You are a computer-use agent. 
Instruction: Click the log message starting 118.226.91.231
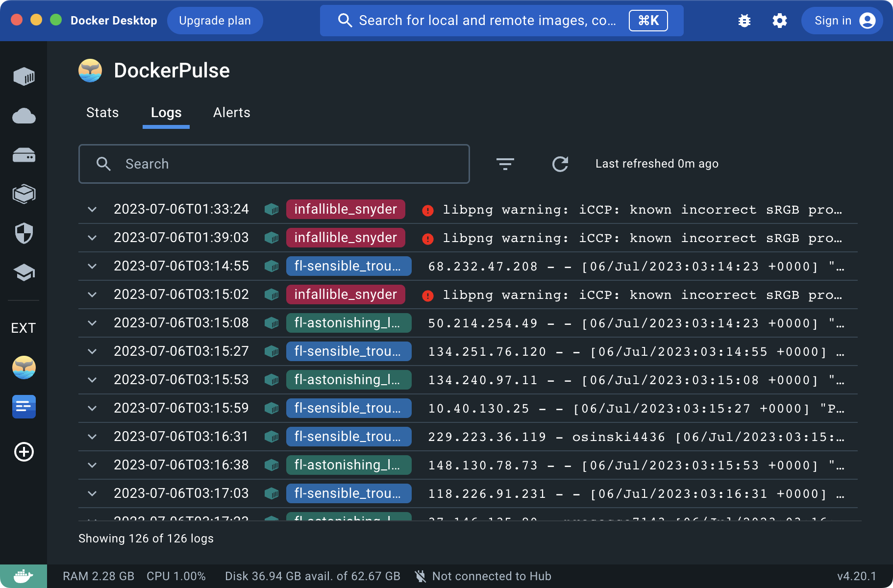636,494
